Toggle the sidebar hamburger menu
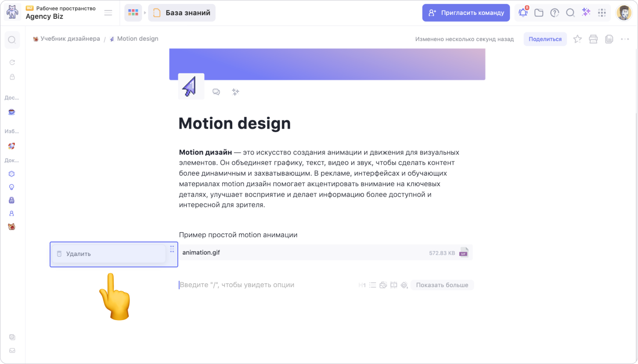 [x=108, y=13]
